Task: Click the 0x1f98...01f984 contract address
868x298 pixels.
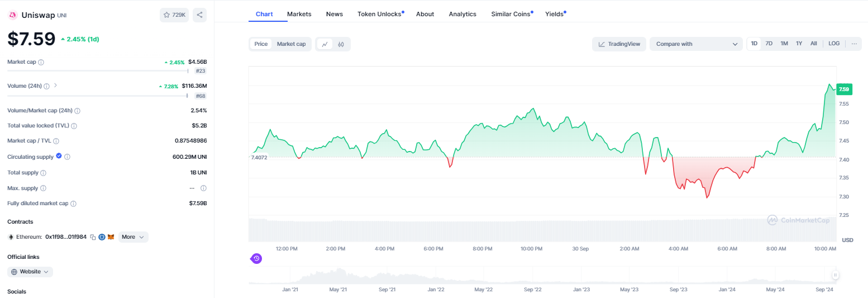Action: (66, 237)
